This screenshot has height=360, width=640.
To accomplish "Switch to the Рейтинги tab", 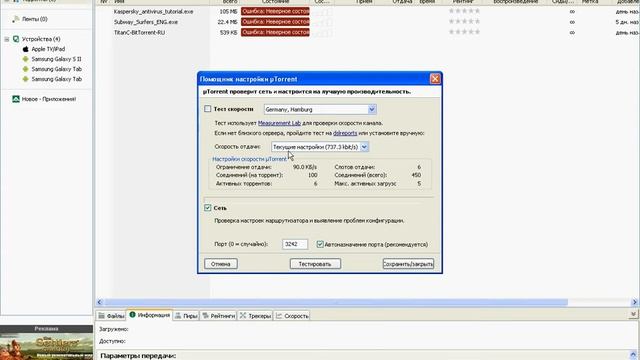I will coord(218,316).
